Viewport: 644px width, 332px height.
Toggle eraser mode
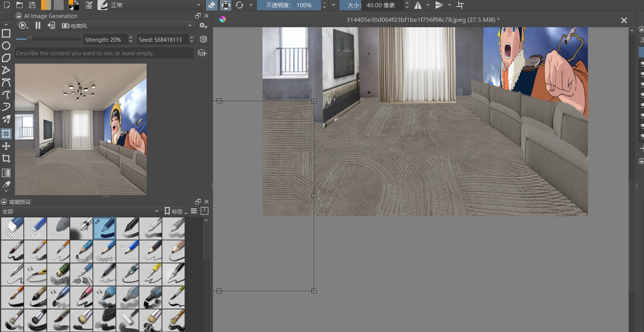point(212,5)
